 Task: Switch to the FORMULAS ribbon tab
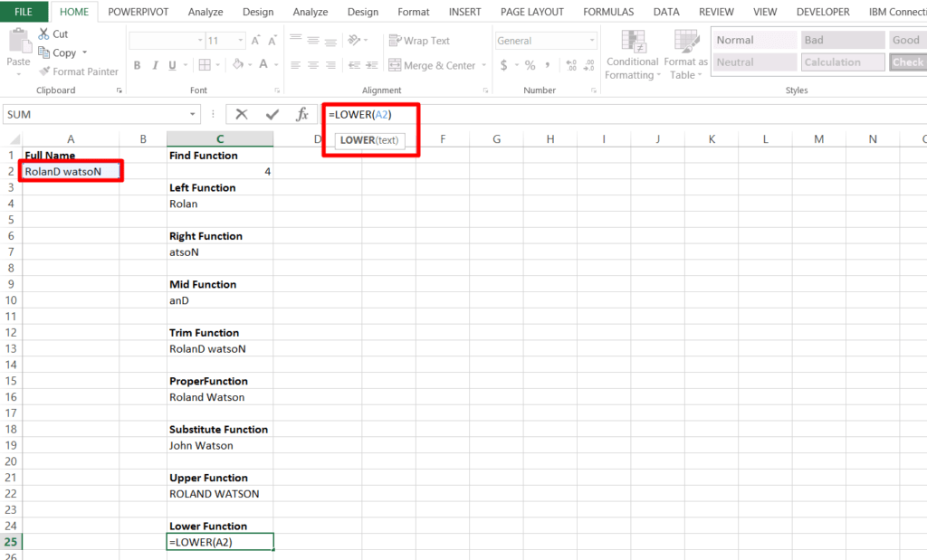pyautogui.click(x=607, y=12)
